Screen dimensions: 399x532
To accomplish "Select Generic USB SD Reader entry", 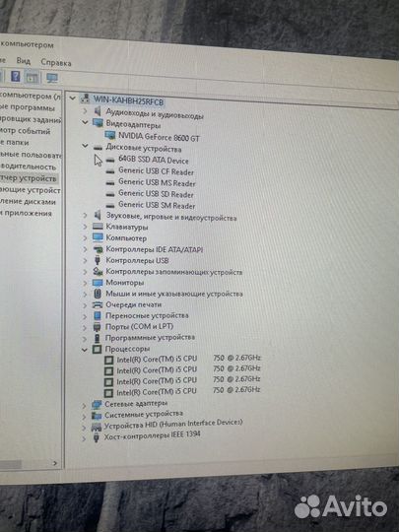I will pyautogui.click(x=156, y=194).
